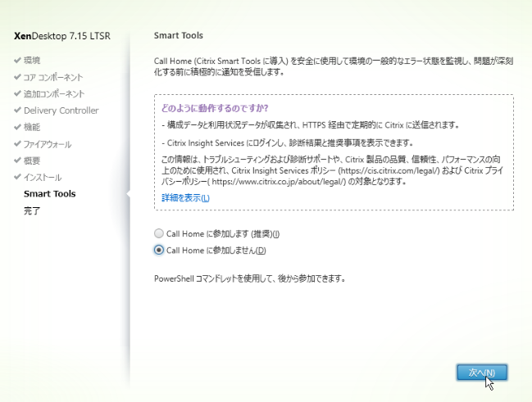Click the 'どのように動作するのですか?' heading
532x402 pixels.
coord(215,108)
